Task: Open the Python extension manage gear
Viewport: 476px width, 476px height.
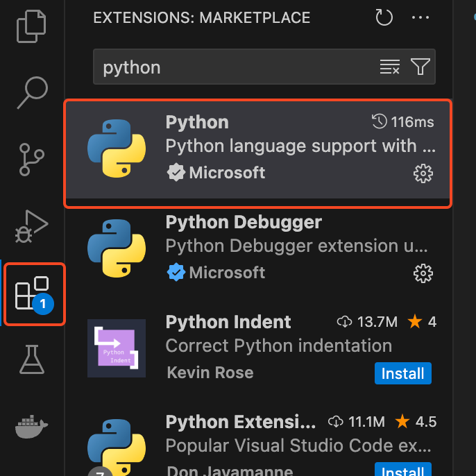Action: pos(423,173)
